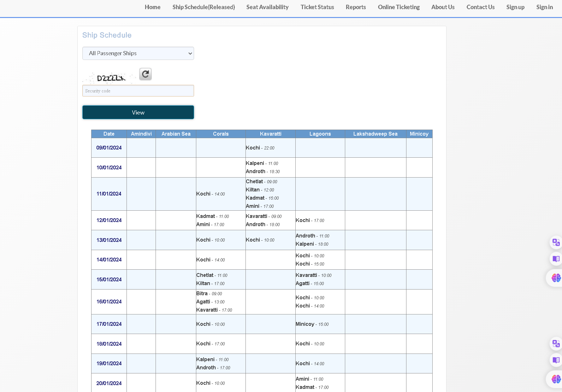The height and width of the screenshot is (392, 562).
Task: Click the Kavaratti column header
Action: (270, 134)
